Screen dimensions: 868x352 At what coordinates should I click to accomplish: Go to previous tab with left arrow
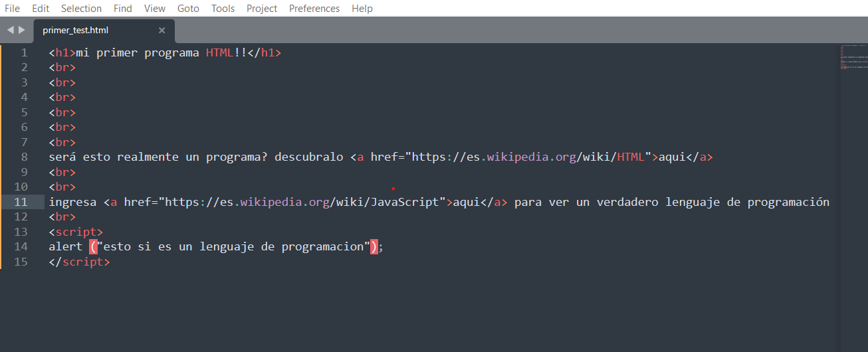coord(11,30)
